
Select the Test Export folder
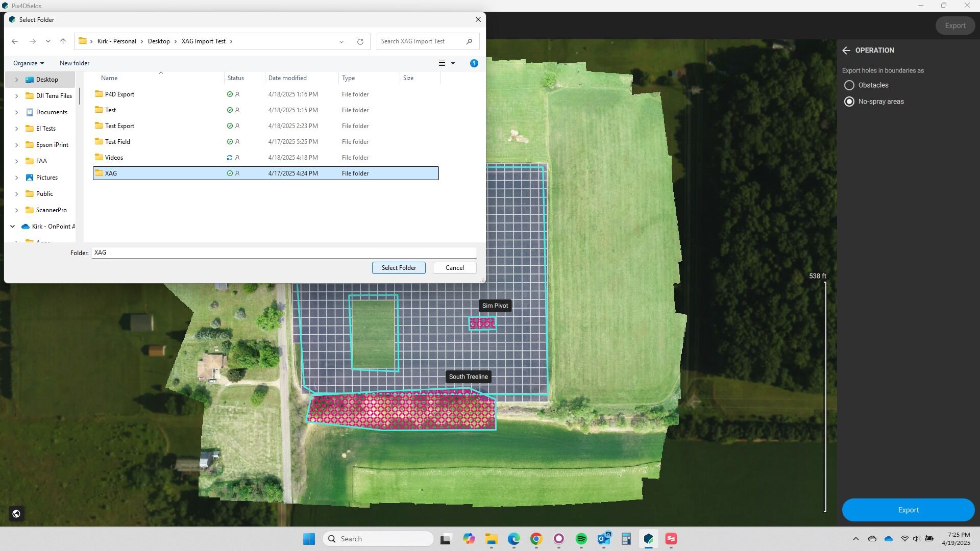coord(119,126)
